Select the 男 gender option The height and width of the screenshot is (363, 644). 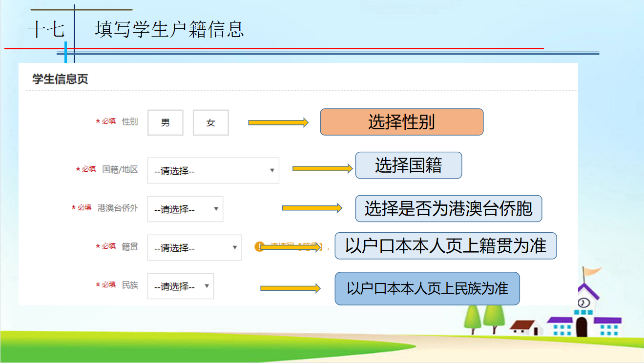pos(166,122)
